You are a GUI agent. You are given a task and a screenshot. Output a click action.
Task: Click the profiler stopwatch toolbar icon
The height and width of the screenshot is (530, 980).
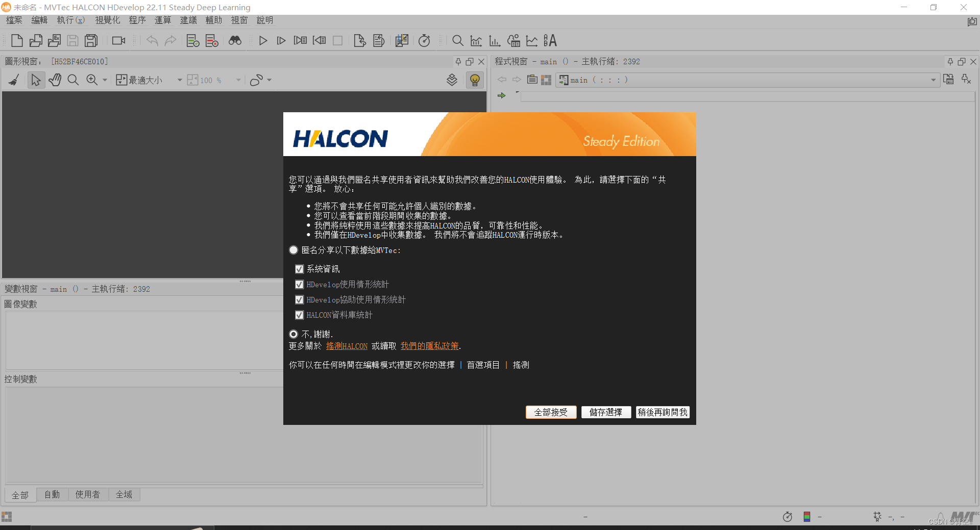click(424, 41)
